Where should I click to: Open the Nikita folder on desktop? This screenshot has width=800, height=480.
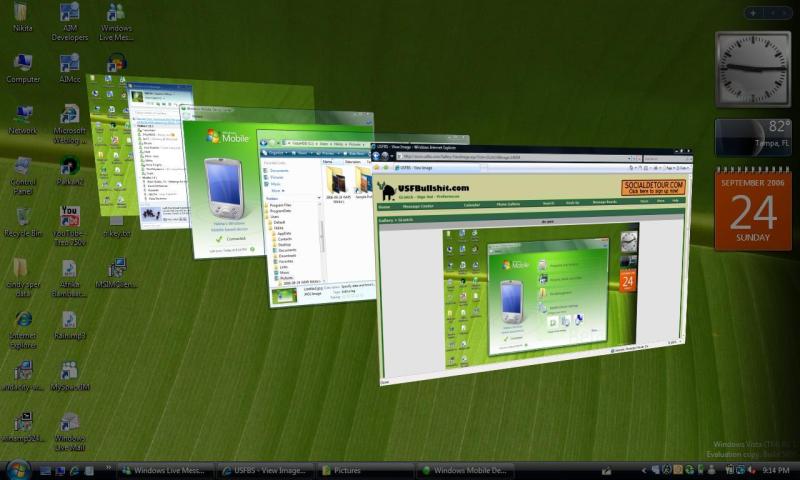pyautogui.click(x=22, y=16)
